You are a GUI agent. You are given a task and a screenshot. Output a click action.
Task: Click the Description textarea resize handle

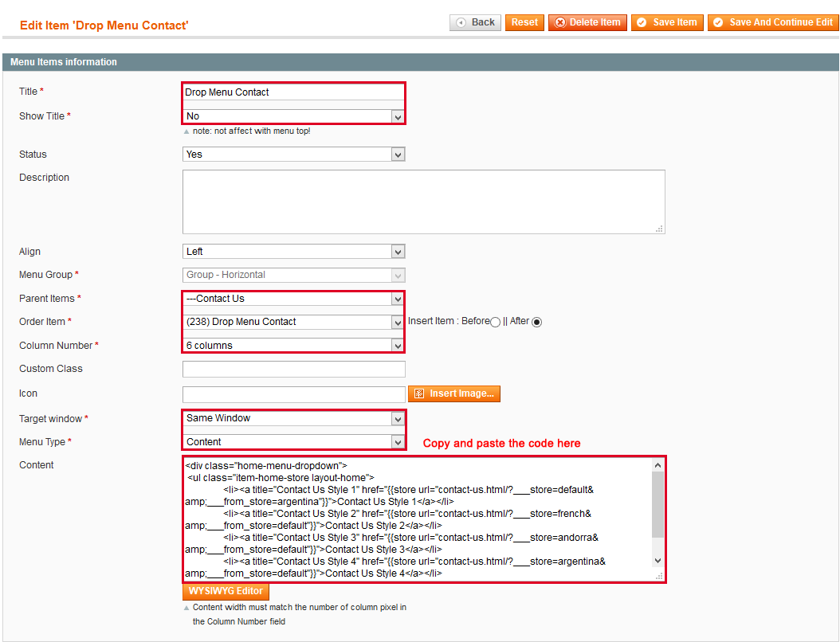(659, 229)
